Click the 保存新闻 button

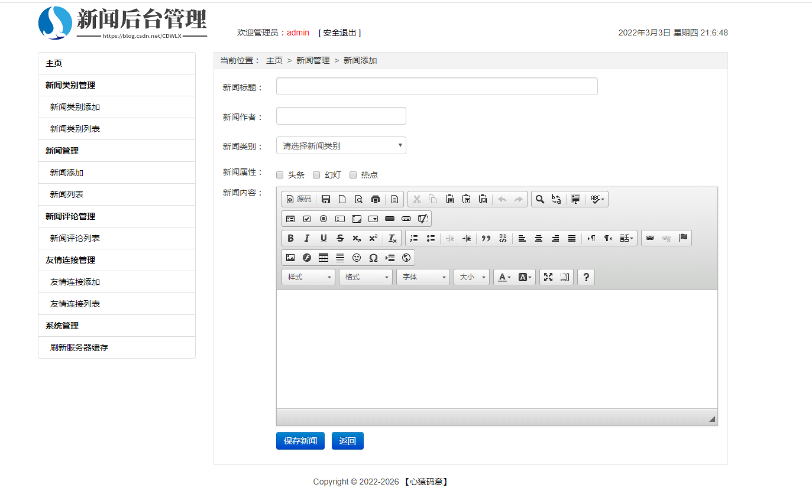(300, 440)
